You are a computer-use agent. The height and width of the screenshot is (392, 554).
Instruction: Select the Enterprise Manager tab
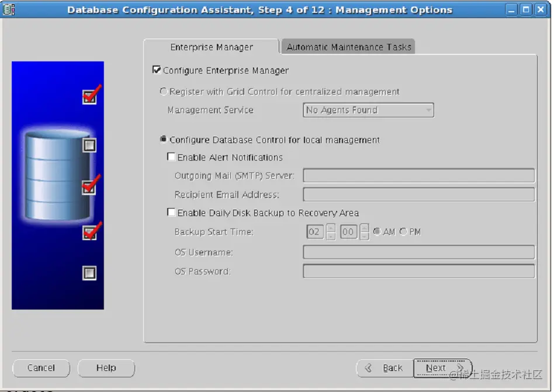[x=212, y=47]
